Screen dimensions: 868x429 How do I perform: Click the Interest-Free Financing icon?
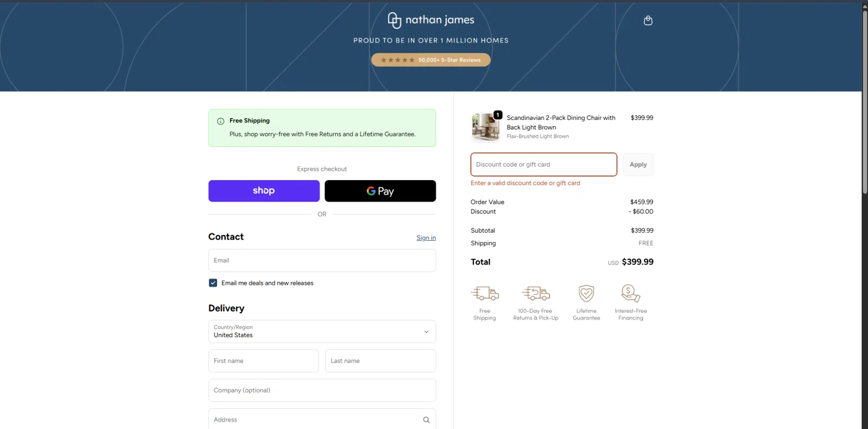tap(631, 294)
